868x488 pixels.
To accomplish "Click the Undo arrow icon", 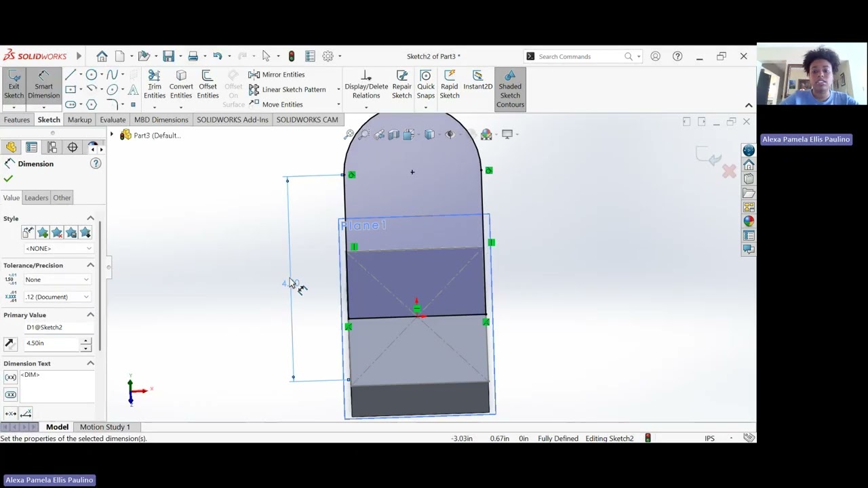I will (217, 56).
